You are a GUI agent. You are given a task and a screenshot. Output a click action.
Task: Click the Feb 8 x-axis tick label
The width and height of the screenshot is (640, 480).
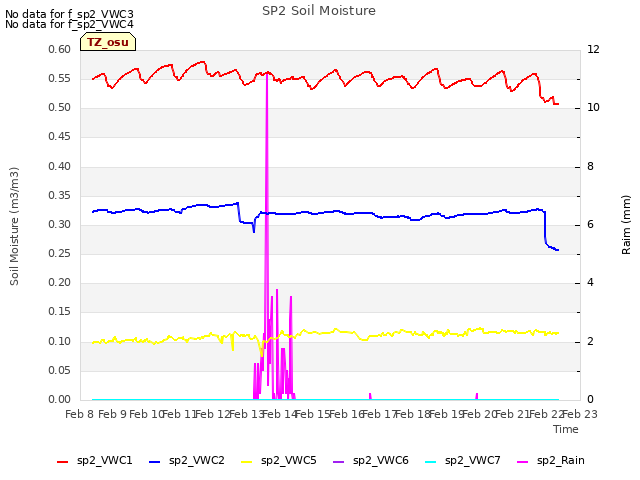pyautogui.click(x=80, y=414)
